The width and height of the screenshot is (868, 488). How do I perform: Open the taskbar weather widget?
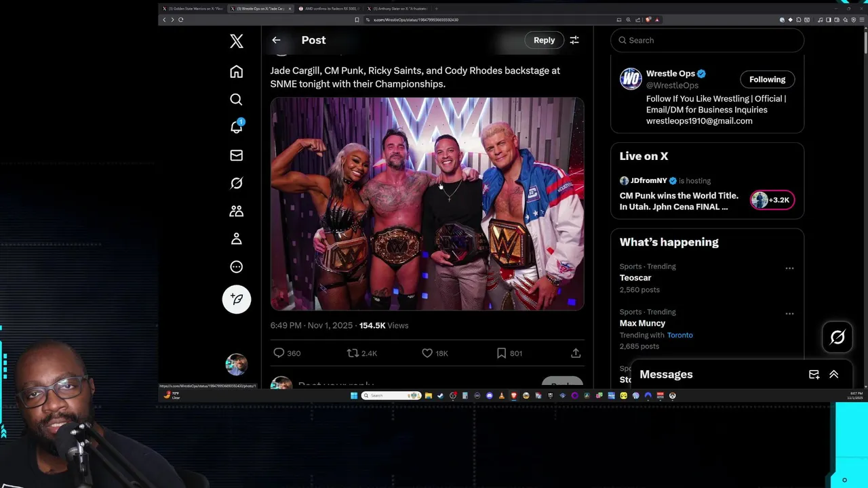[172, 396]
